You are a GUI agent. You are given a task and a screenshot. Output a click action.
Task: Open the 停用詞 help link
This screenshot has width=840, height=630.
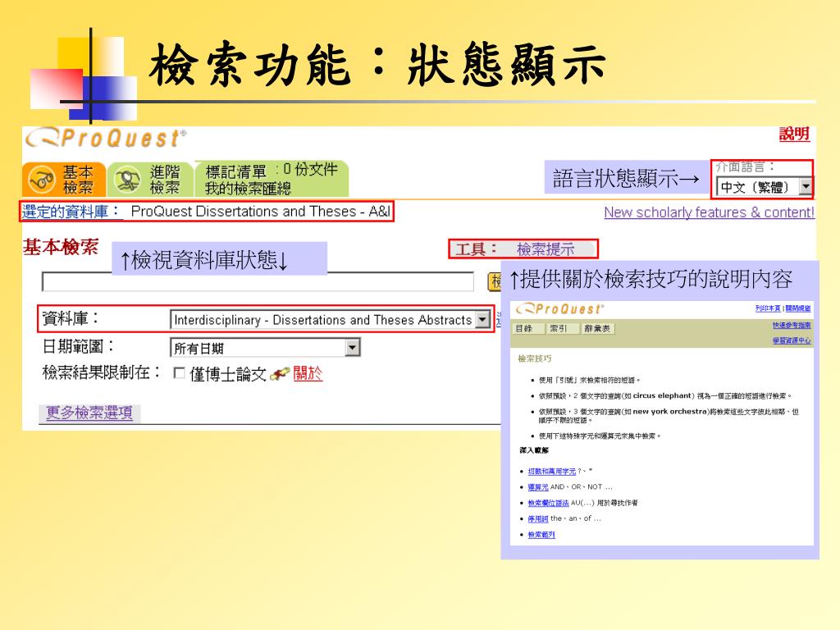click(x=538, y=518)
